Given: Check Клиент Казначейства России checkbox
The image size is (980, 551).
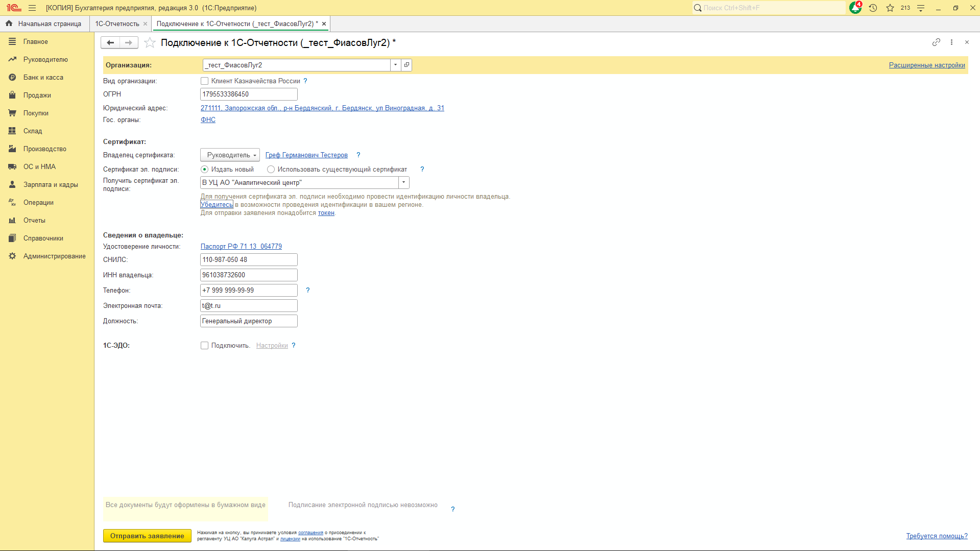Looking at the screenshot, I should click(x=204, y=81).
